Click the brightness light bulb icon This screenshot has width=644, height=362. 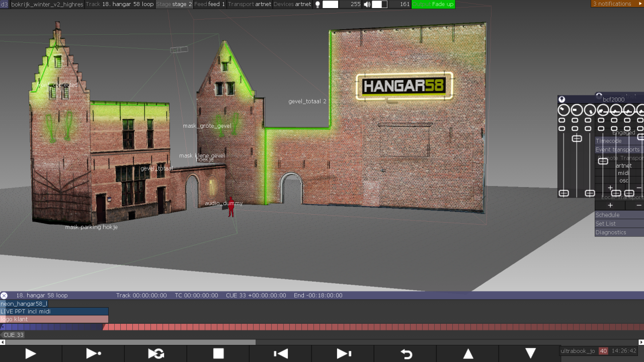(317, 4)
